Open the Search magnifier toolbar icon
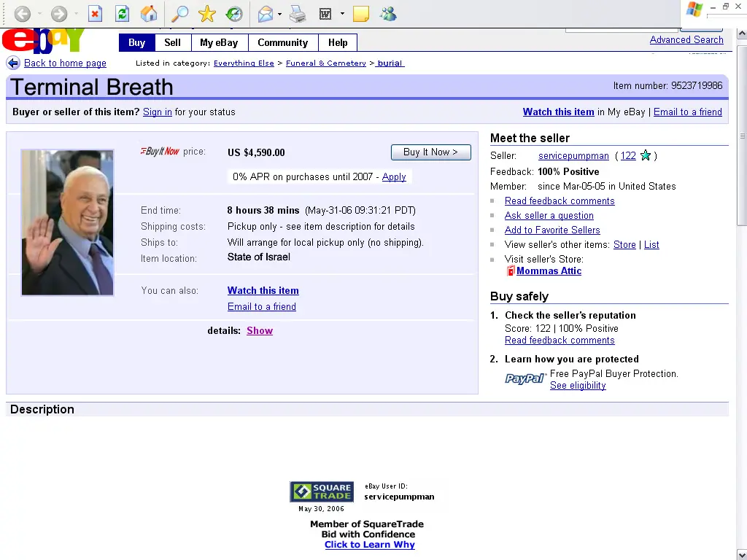Viewport: 747px width, 560px height. [179, 14]
